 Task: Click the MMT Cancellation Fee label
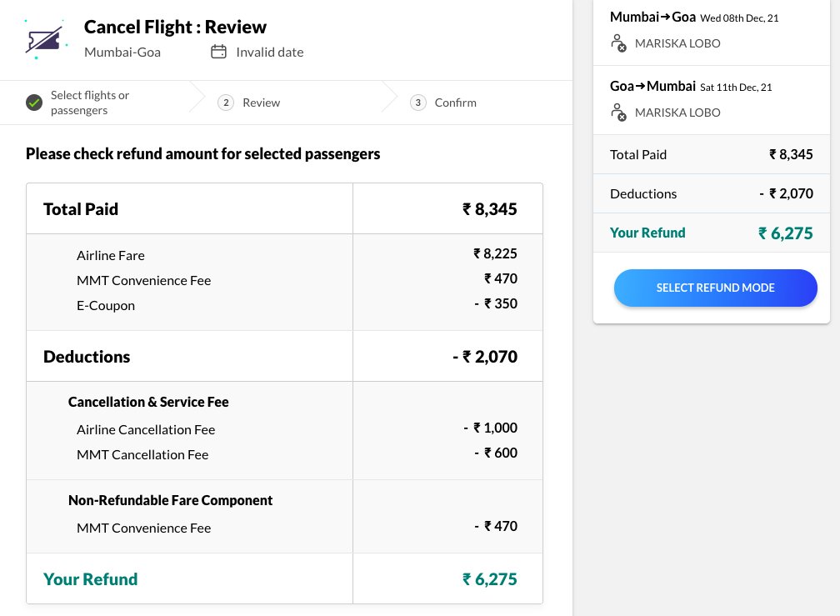click(142, 455)
